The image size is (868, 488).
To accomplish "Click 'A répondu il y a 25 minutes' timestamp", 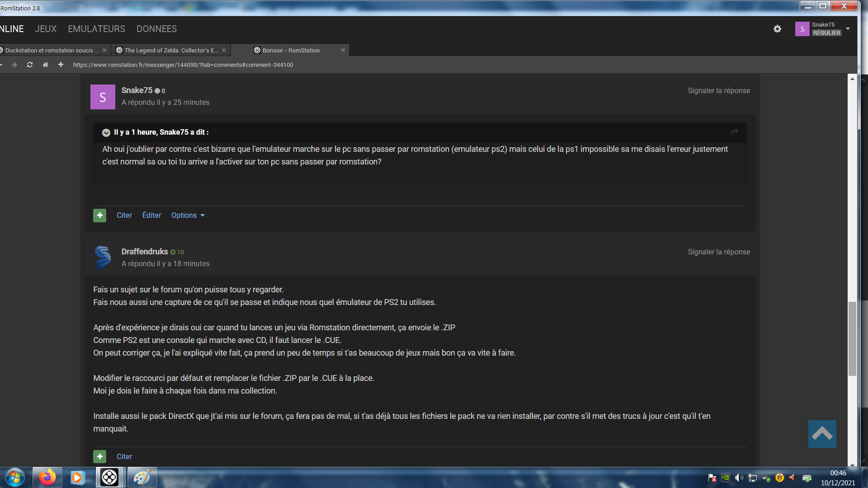I will coord(165,103).
